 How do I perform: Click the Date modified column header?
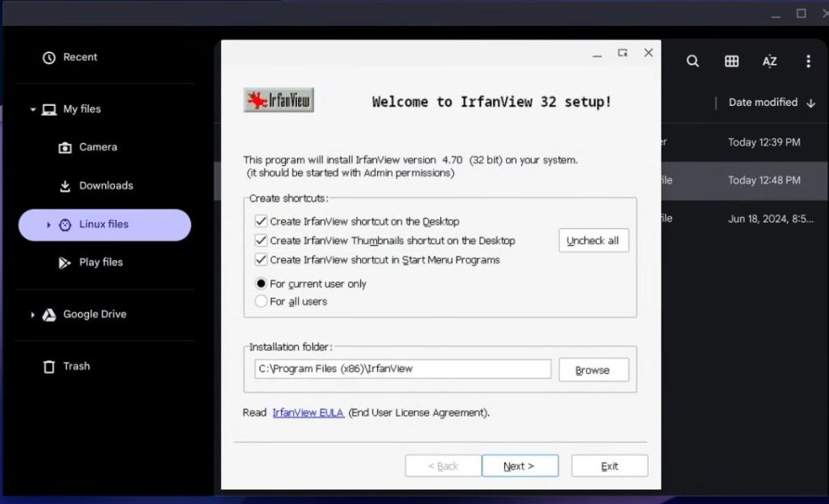(763, 103)
